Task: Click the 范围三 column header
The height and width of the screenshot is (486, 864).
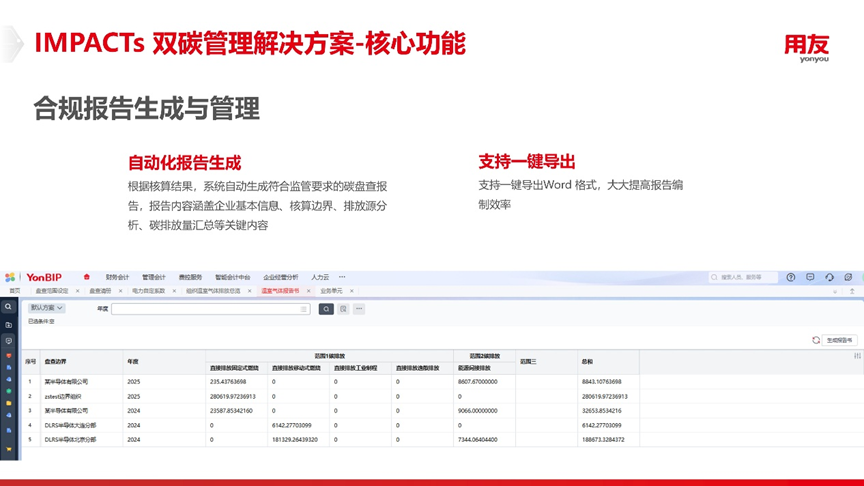Action: tap(546, 362)
